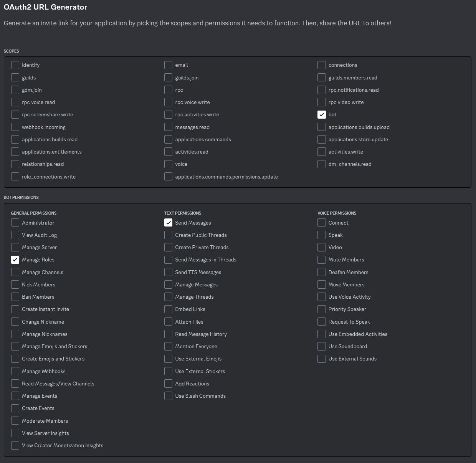Enable the guilds.members.read scope
The height and width of the screenshot is (463, 476).
click(322, 78)
